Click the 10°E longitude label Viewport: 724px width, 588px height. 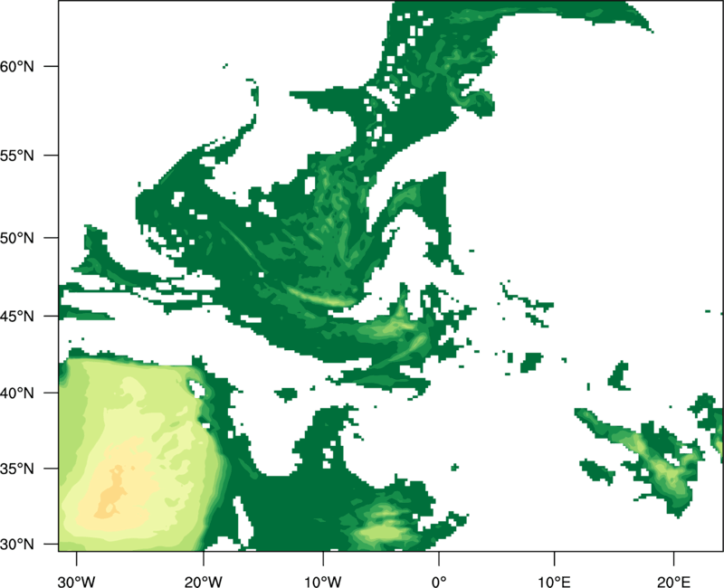pyautogui.click(x=554, y=582)
